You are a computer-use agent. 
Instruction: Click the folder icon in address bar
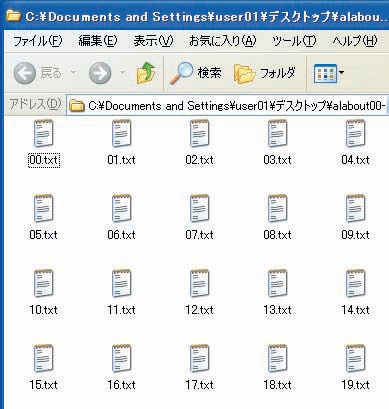(76, 106)
